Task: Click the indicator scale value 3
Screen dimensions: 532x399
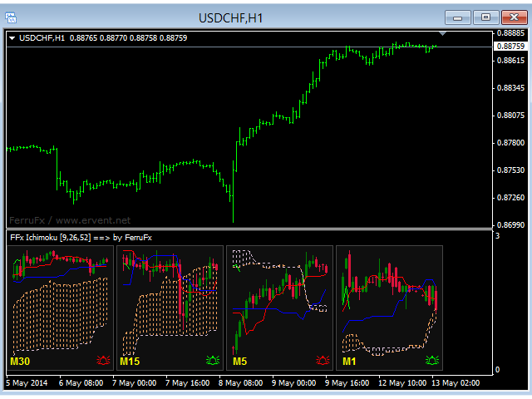Action: click(497, 236)
